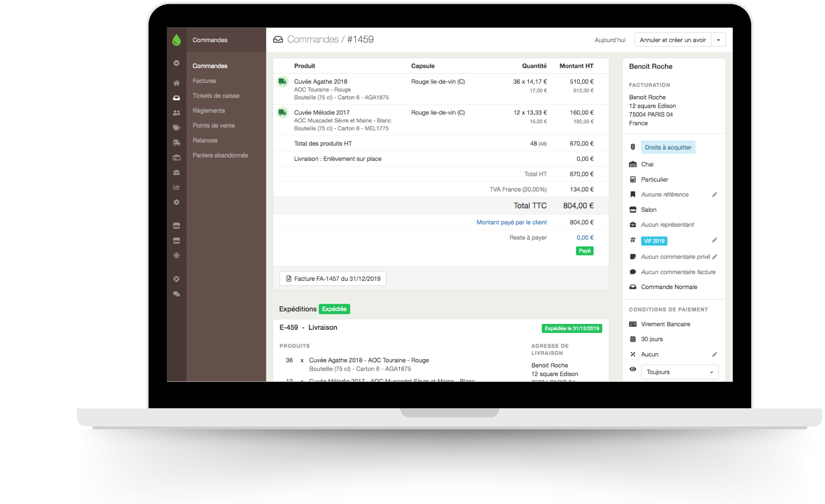Click the calendar icon by 30 jours

tap(633, 339)
